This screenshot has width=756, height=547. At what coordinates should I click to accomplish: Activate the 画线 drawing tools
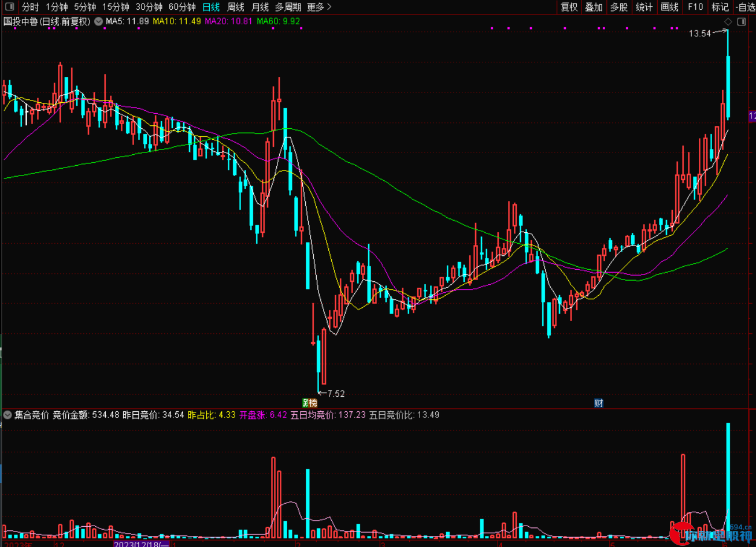(x=669, y=7)
